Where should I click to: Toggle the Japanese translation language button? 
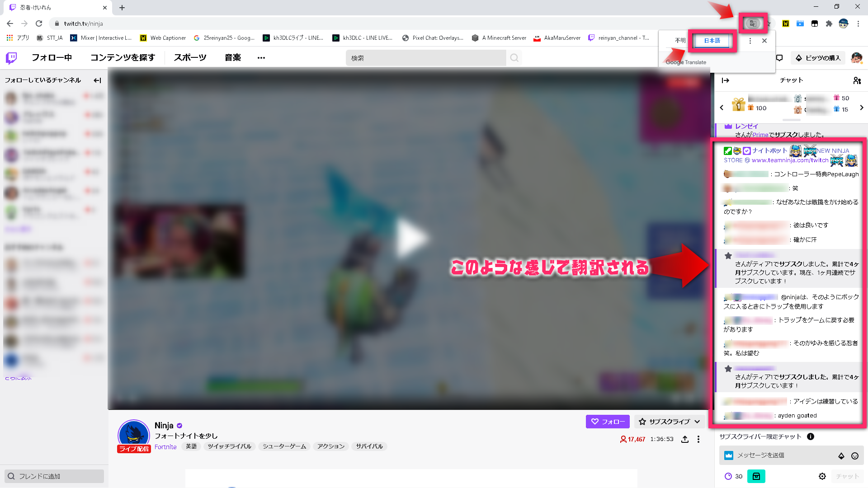coord(712,41)
